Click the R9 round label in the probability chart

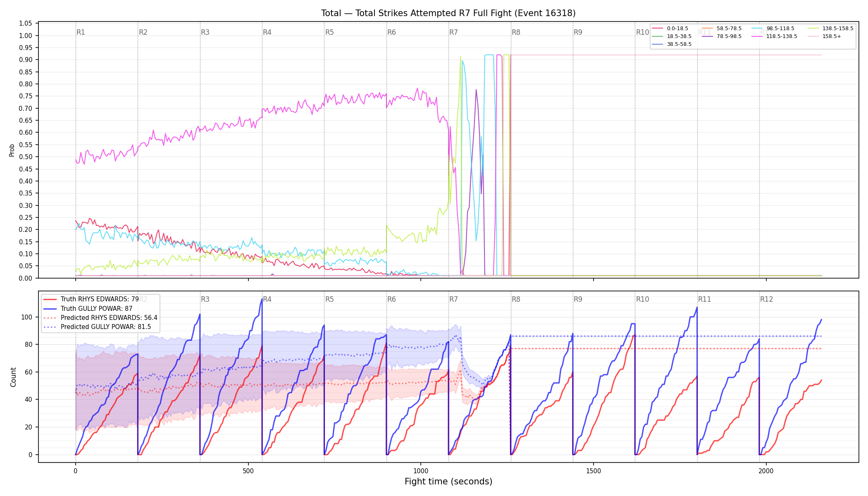click(x=578, y=32)
